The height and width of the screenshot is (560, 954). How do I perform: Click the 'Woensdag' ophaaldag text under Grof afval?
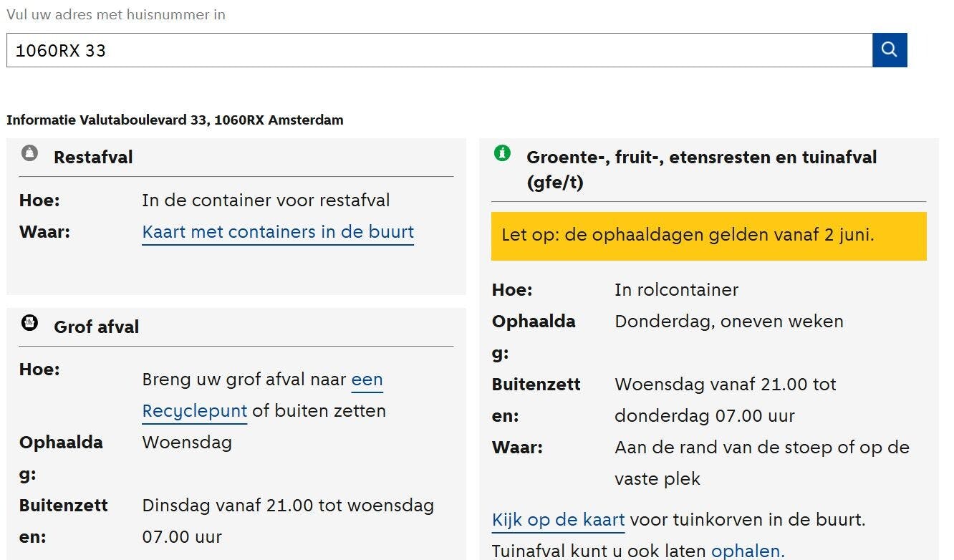pos(188,442)
